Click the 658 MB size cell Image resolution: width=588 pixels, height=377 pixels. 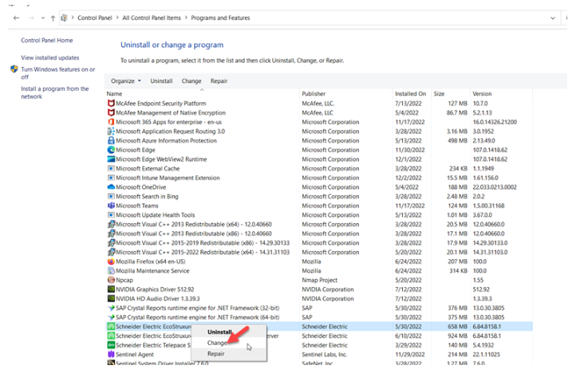click(457, 327)
